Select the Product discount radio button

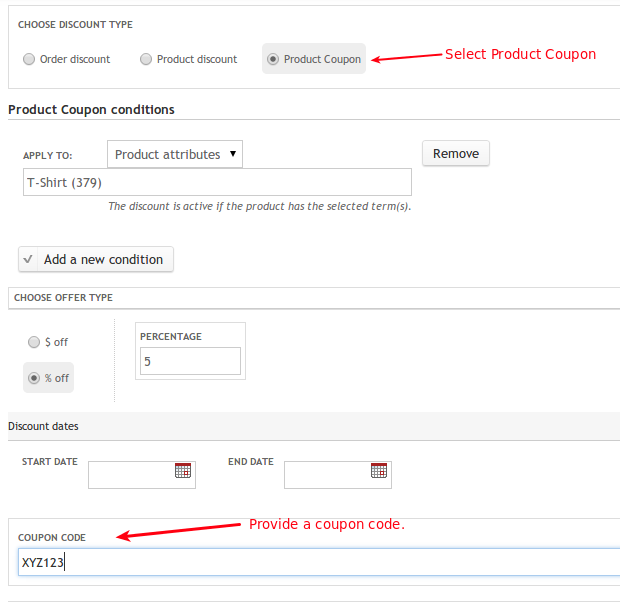click(x=146, y=59)
